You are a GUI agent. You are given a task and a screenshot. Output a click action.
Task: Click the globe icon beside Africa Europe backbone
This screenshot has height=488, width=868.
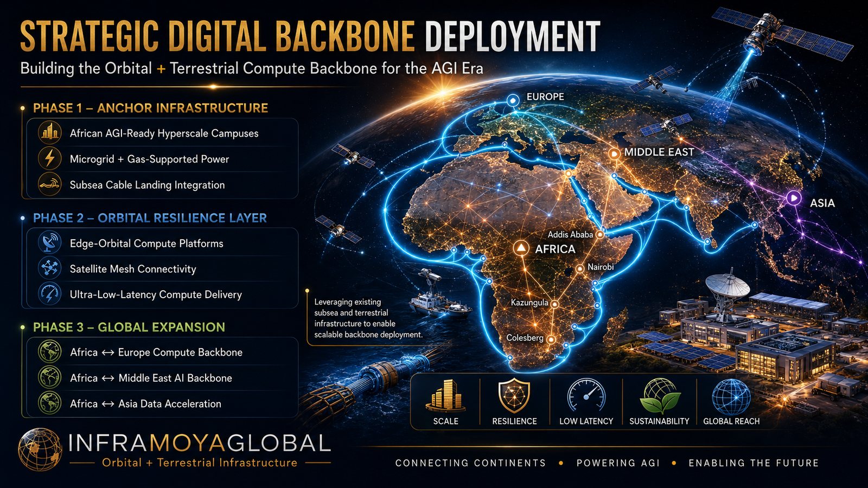(x=50, y=351)
